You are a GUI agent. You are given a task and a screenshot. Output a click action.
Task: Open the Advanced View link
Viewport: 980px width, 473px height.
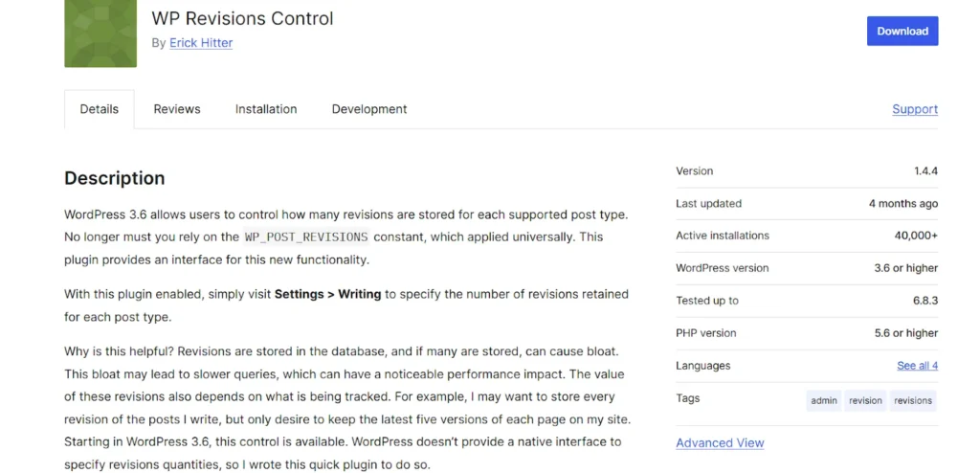pyautogui.click(x=720, y=443)
